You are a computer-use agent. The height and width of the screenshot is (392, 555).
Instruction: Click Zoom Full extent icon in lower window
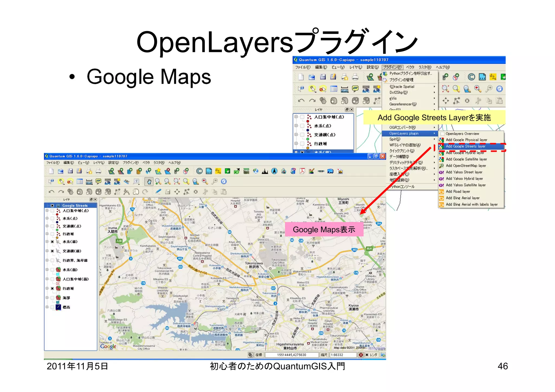point(177,181)
